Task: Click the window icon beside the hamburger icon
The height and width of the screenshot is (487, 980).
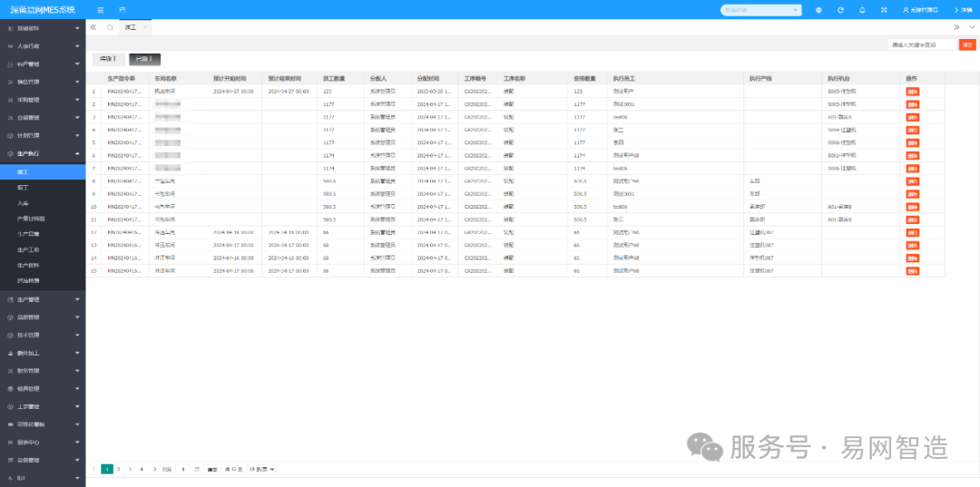Action: [122, 10]
